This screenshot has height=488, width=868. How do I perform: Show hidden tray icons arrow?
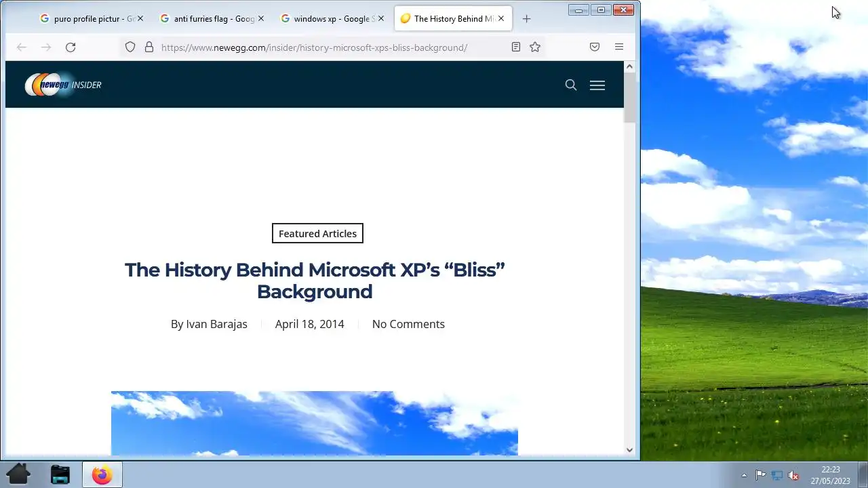pos(744,475)
